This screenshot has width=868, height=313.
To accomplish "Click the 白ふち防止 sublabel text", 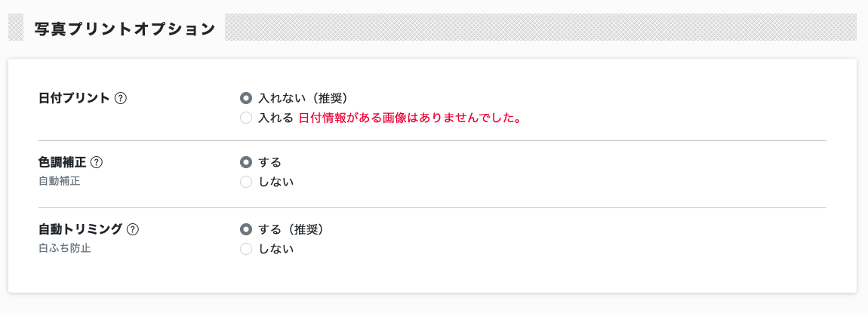I will coord(64,247).
